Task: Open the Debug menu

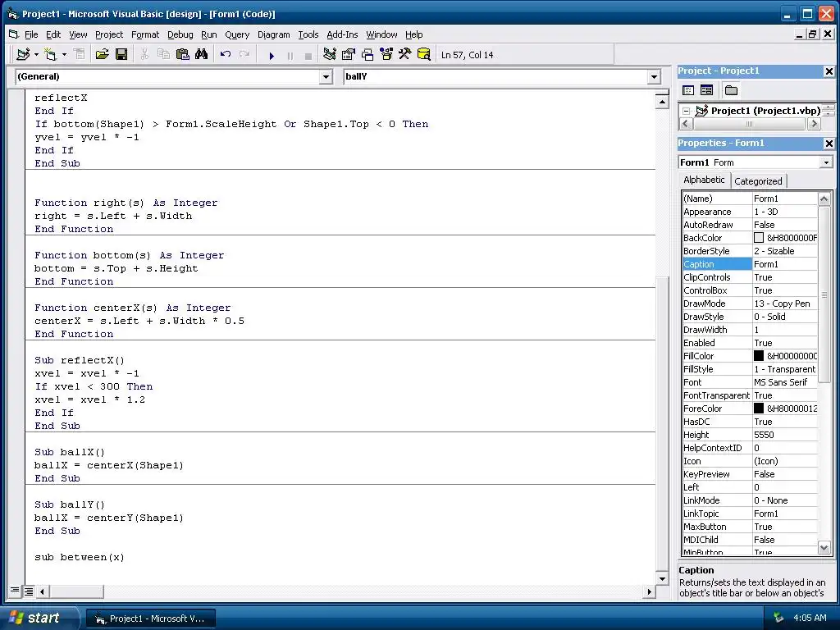Action: click(180, 34)
